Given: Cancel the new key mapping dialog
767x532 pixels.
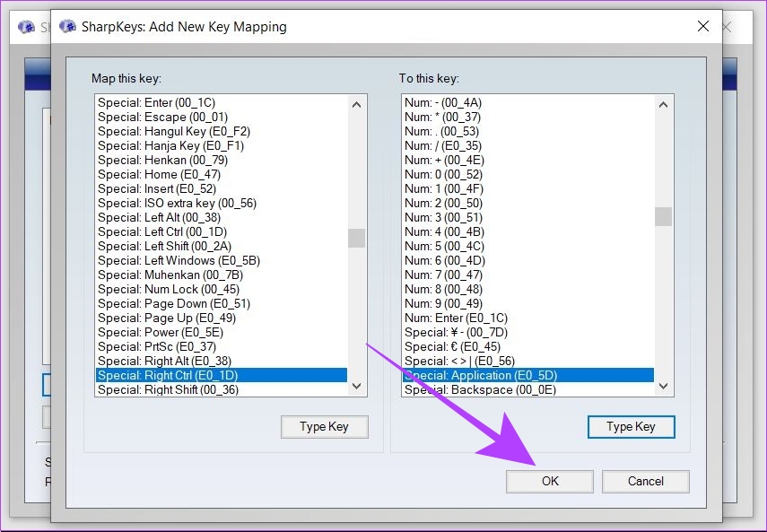Looking at the screenshot, I should pos(646,481).
